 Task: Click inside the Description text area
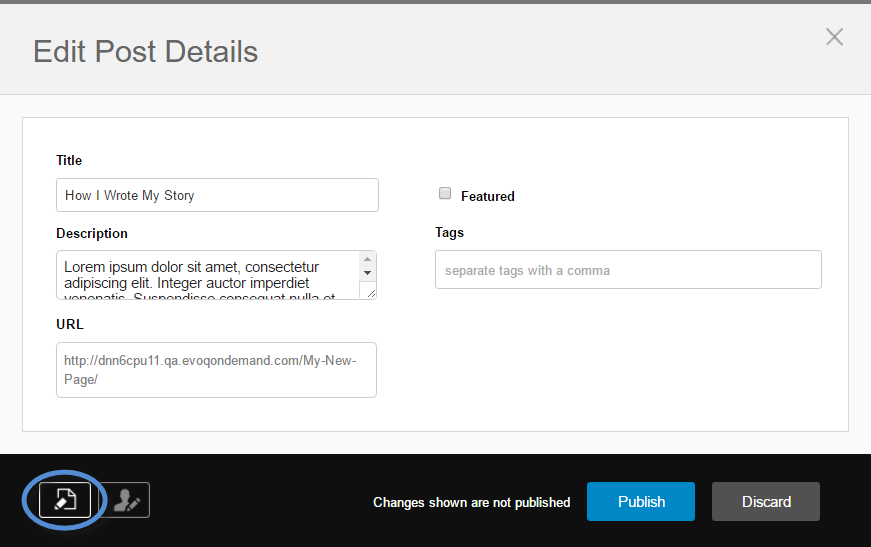coord(208,275)
